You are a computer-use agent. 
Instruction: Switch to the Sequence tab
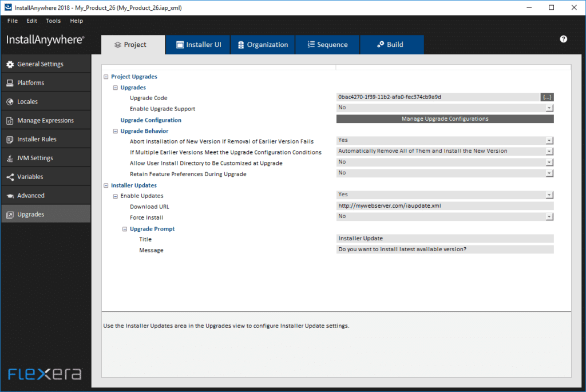pos(327,44)
